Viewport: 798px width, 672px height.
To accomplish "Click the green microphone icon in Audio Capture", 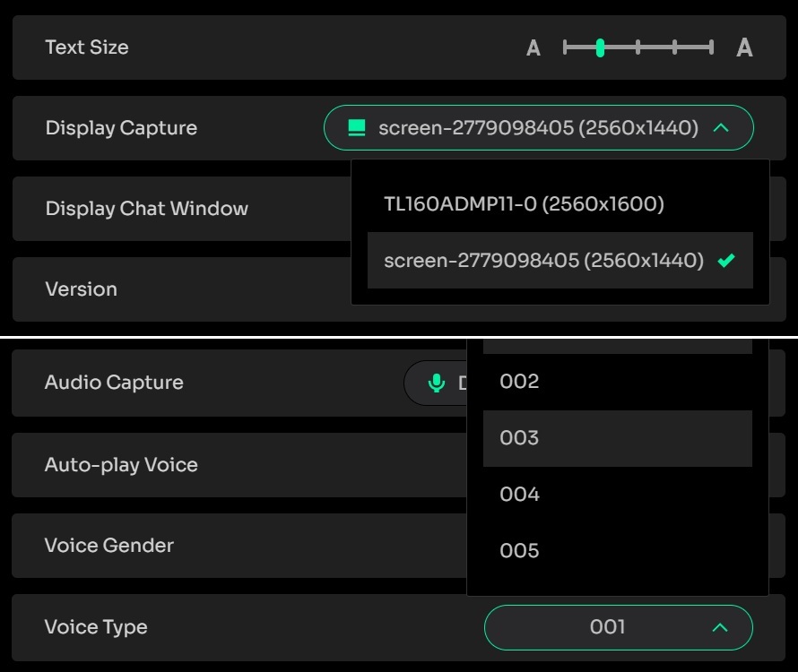I will pos(436,383).
